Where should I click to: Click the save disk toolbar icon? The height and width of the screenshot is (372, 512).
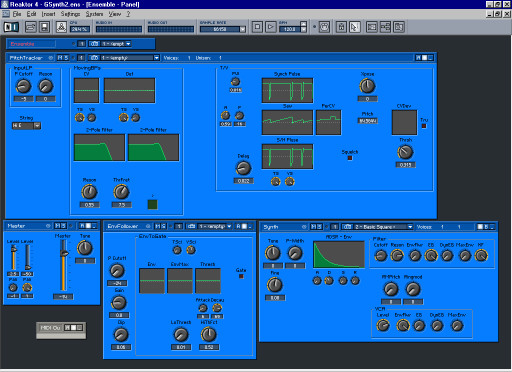pos(44,27)
